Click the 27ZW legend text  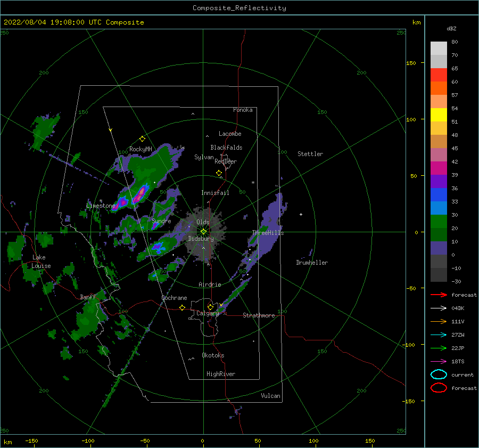(x=458, y=335)
